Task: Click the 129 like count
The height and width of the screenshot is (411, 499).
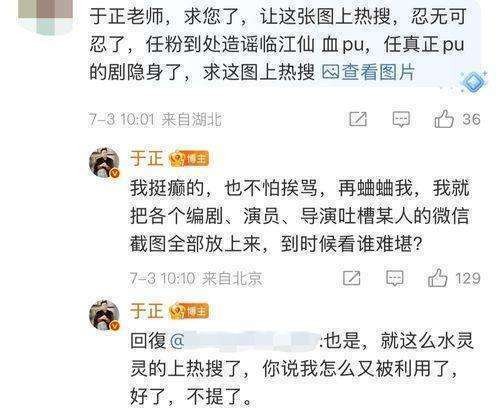Action: tap(468, 278)
